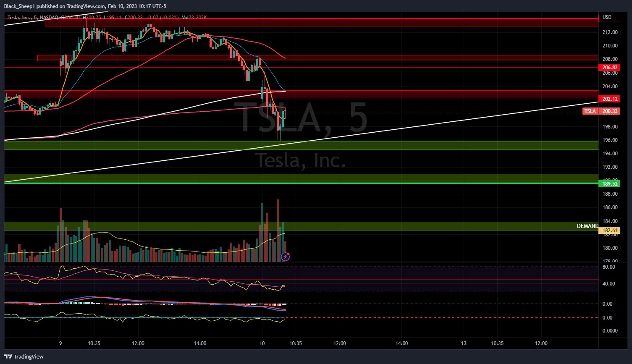Select the yellow 182.61 volume MA label
The image size is (632, 364).
(610, 230)
